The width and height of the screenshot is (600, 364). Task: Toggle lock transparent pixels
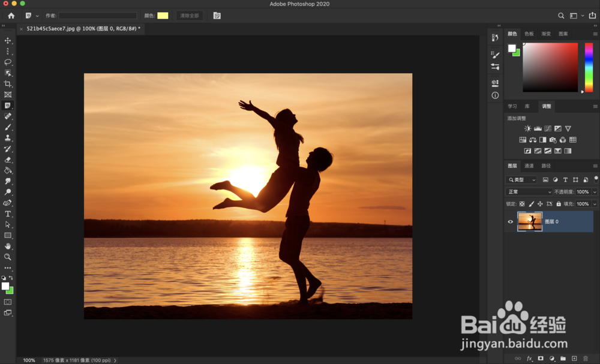(x=522, y=204)
